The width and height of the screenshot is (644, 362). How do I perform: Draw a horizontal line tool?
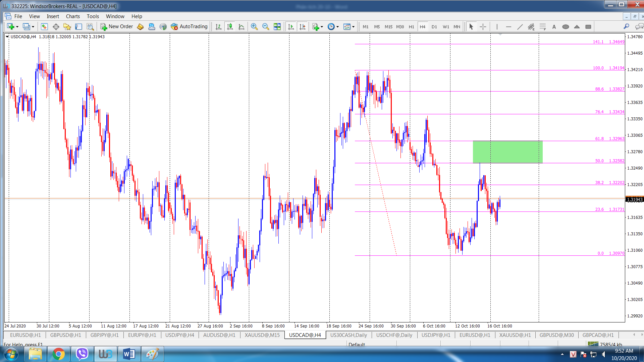[508, 26]
